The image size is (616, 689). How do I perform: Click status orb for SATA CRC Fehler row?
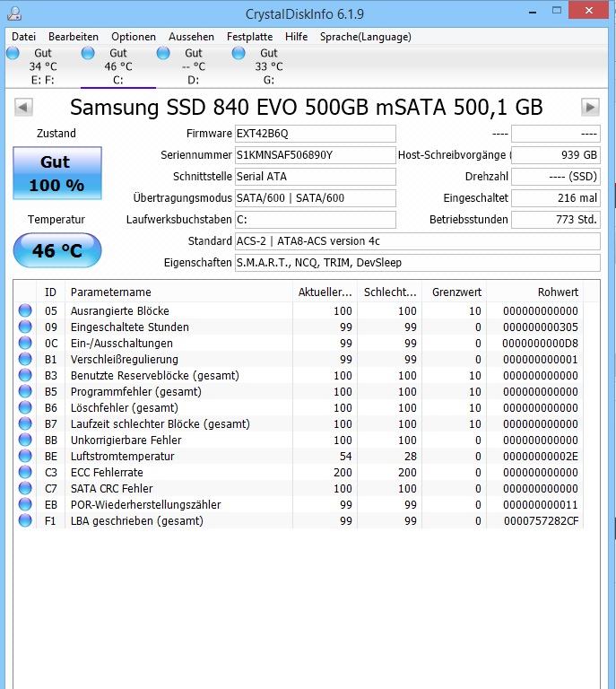[25, 488]
